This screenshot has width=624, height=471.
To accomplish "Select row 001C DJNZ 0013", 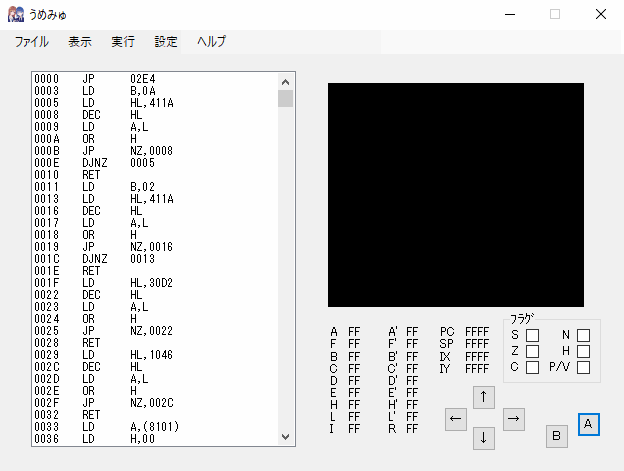I will click(155, 259).
